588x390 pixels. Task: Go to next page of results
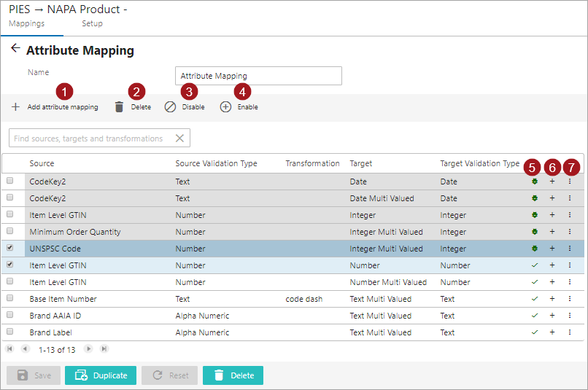88,348
